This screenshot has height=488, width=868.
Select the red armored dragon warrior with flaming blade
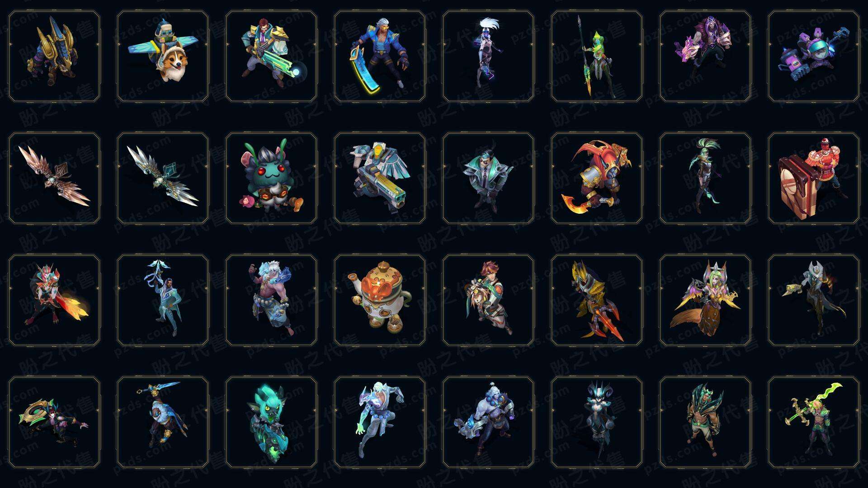click(x=597, y=178)
